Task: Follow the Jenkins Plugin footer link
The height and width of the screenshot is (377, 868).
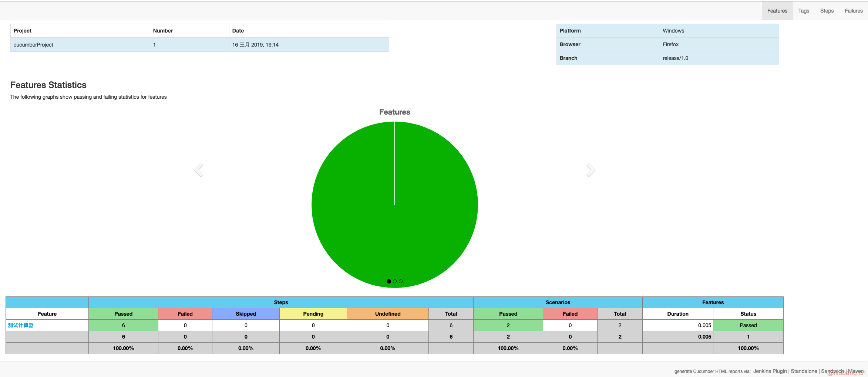Action: (x=770, y=371)
